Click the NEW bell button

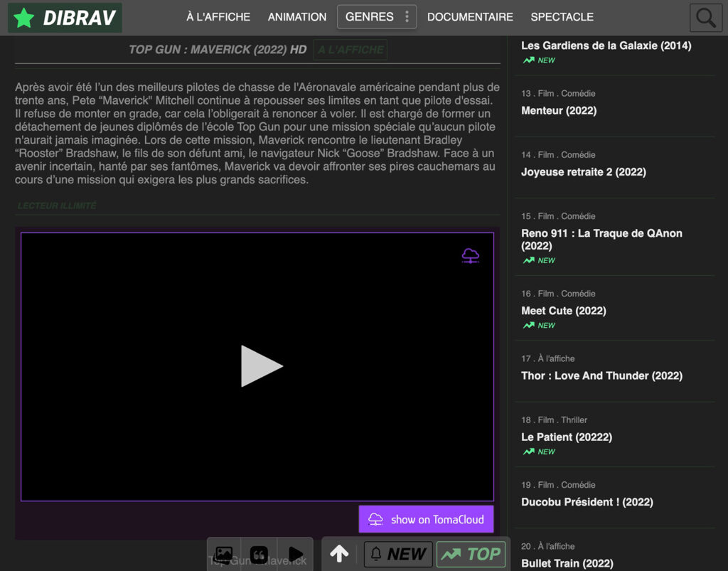(x=398, y=554)
